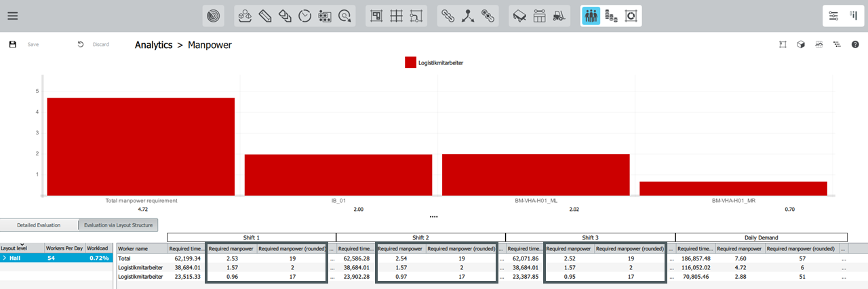This screenshot has width=868, height=289.
Task: Switch to the Detailed Evaluation tab
Action: point(39,225)
